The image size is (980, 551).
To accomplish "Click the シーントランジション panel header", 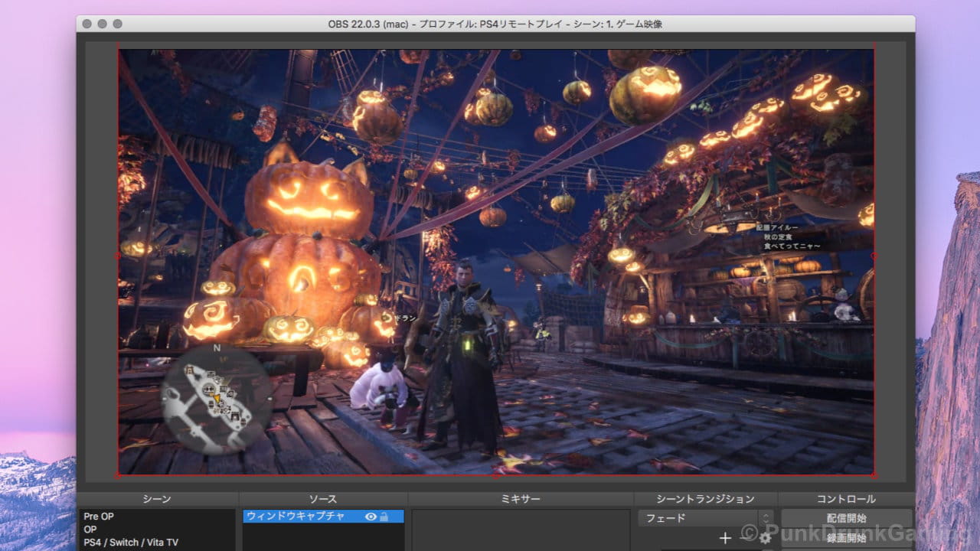I will [x=705, y=499].
